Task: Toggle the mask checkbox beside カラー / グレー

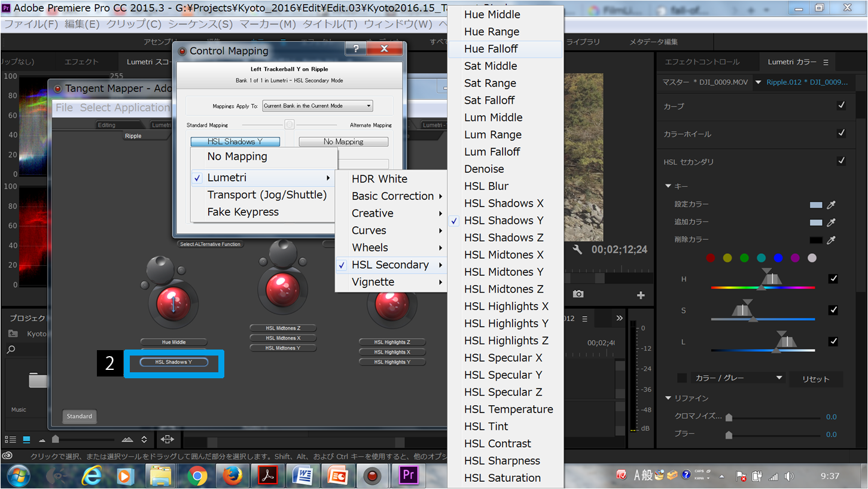Action: point(682,378)
